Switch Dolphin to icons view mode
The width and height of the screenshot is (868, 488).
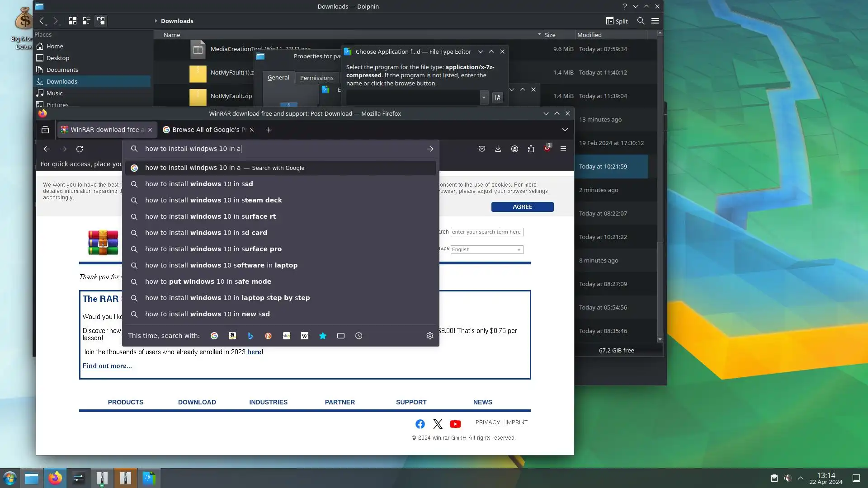tap(72, 21)
